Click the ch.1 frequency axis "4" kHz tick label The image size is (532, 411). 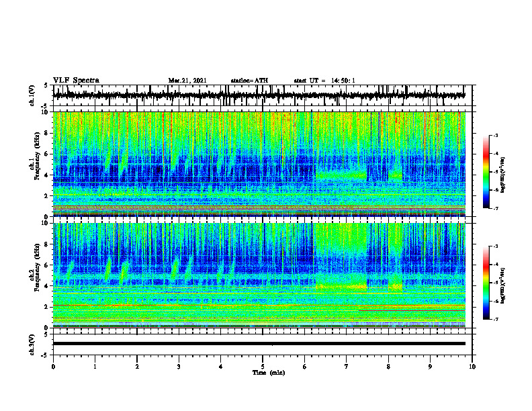click(46, 175)
